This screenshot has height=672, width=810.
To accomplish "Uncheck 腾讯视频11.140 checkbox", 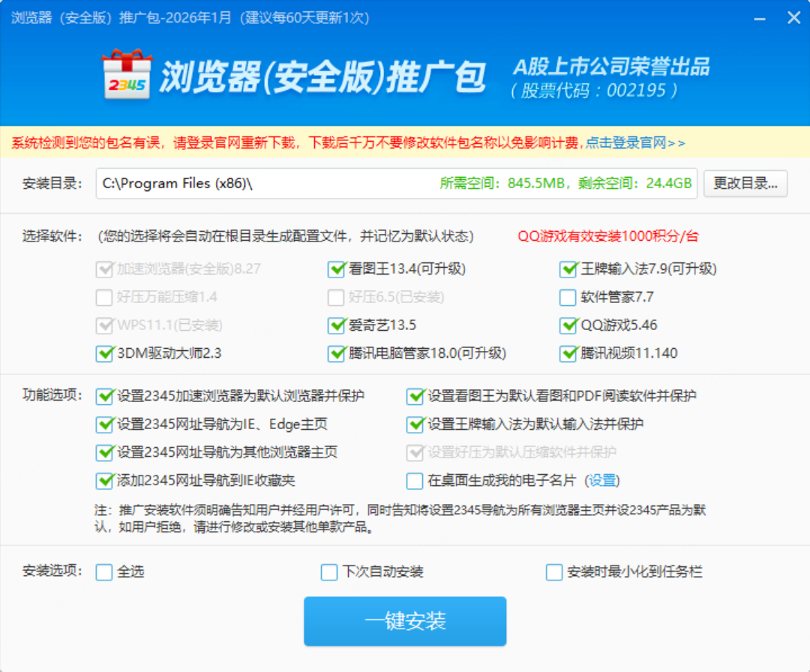I will [568, 353].
